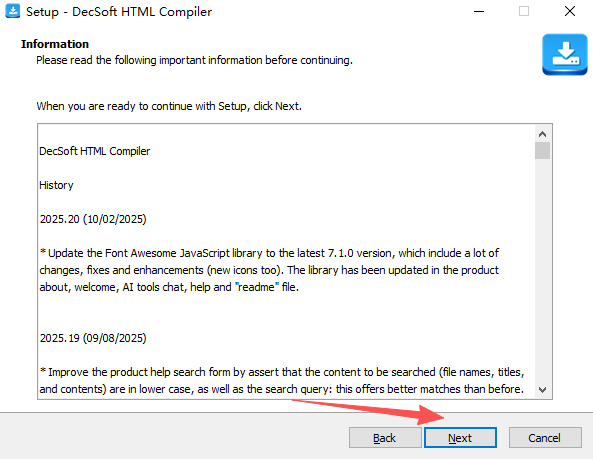Click the help search form improvement paragraph
The width and height of the screenshot is (593, 459).
(x=282, y=380)
